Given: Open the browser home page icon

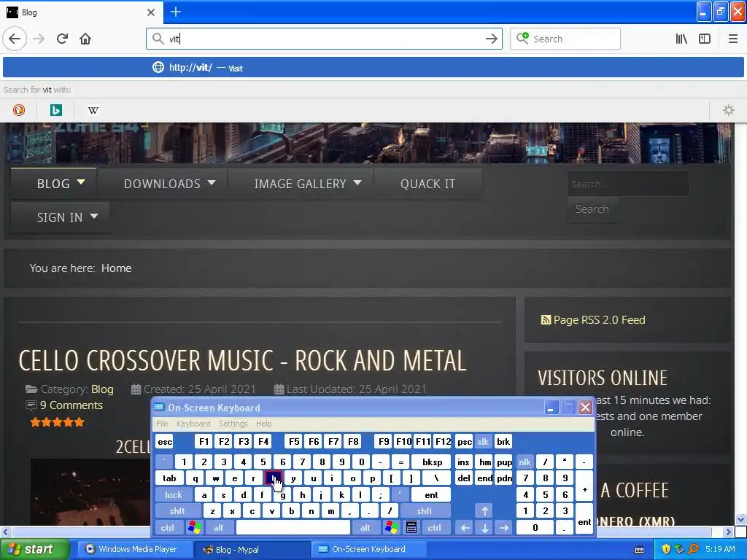Looking at the screenshot, I should coord(85,39).
